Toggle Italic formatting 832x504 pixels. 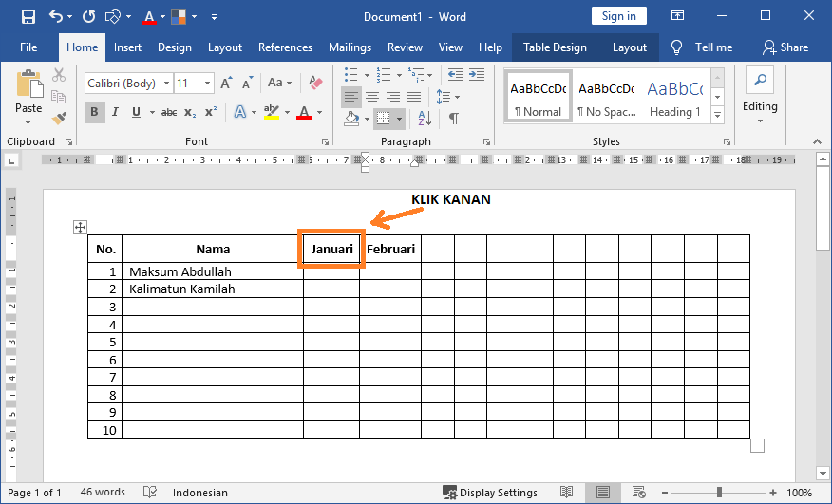115,112
